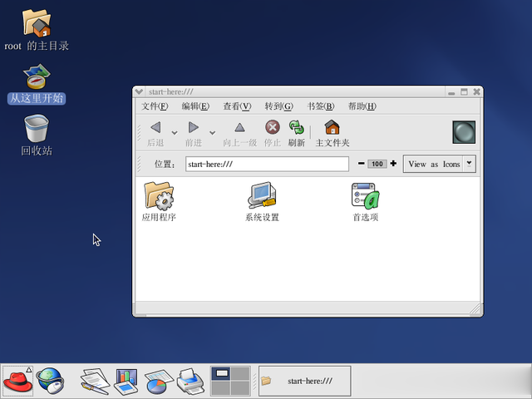
Task: Open the 转到(G) Go menu
Action: (x=279, y=106)
